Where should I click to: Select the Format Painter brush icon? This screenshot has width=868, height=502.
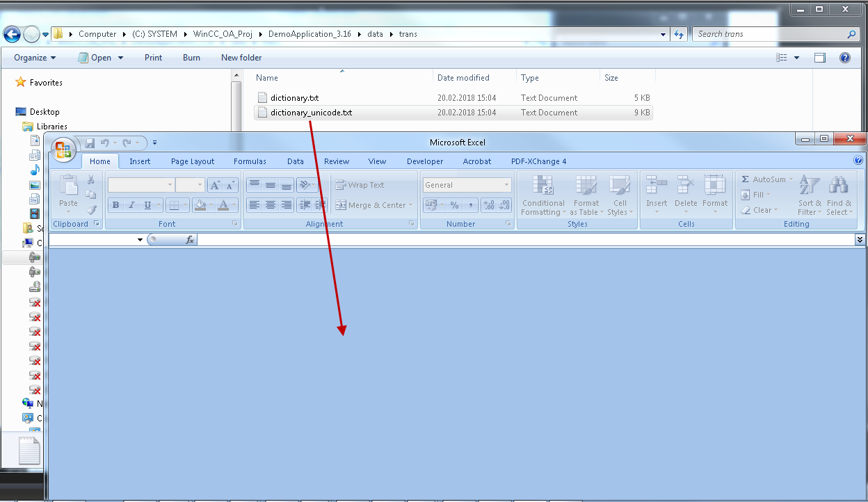click(x=90, y=209)
